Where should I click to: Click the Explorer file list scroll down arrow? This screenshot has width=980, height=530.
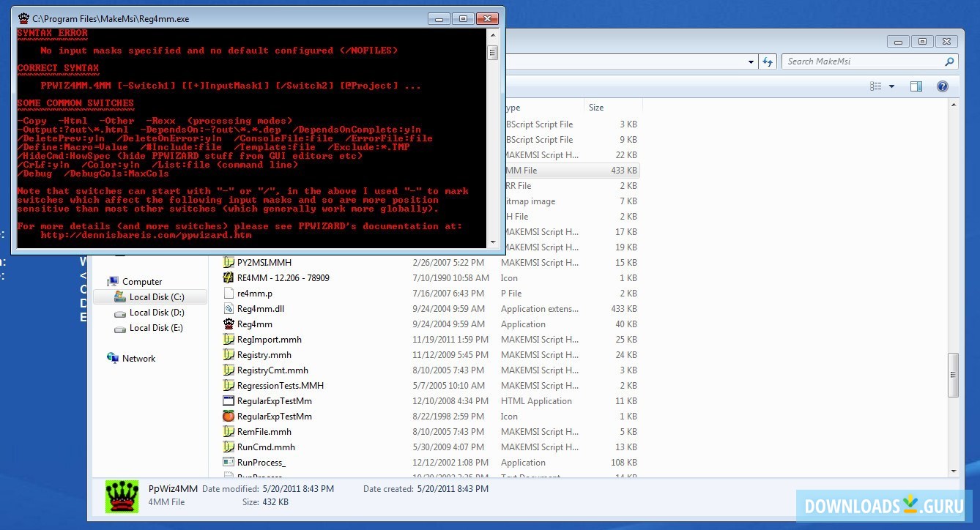[954, 471]
